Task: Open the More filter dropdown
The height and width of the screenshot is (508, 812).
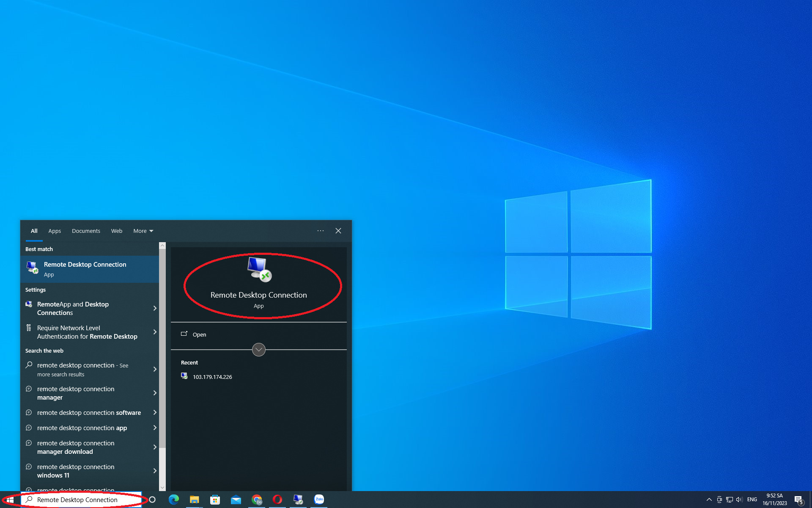Action: pyautogui.click(x=143, y=231)
